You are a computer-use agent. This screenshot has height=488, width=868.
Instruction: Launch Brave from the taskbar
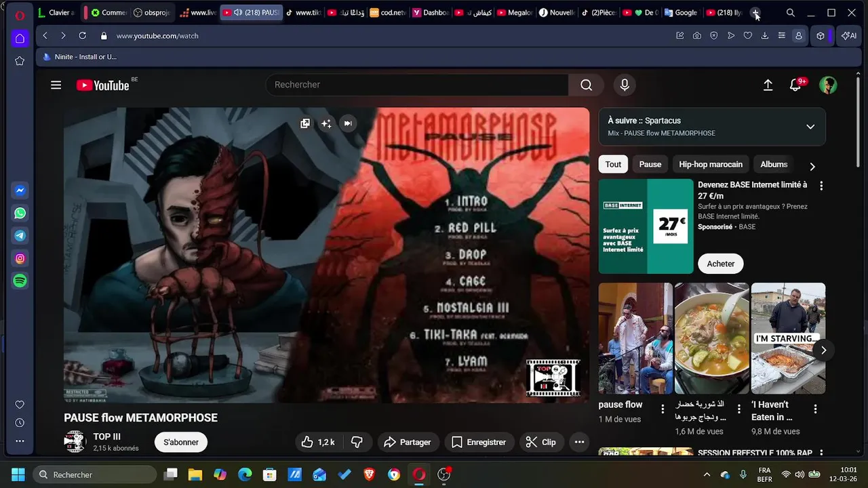[x=369, y=474]
